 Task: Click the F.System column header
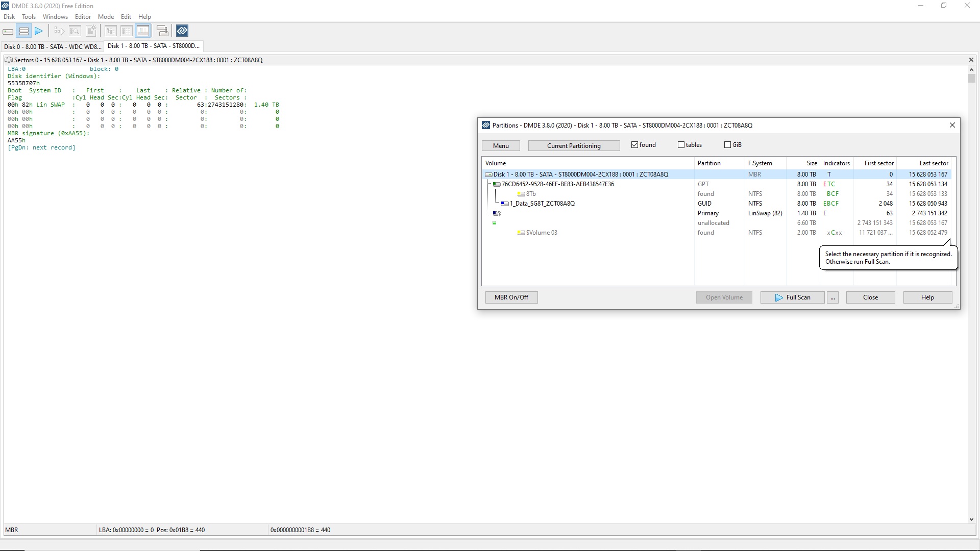click(766, 163)
